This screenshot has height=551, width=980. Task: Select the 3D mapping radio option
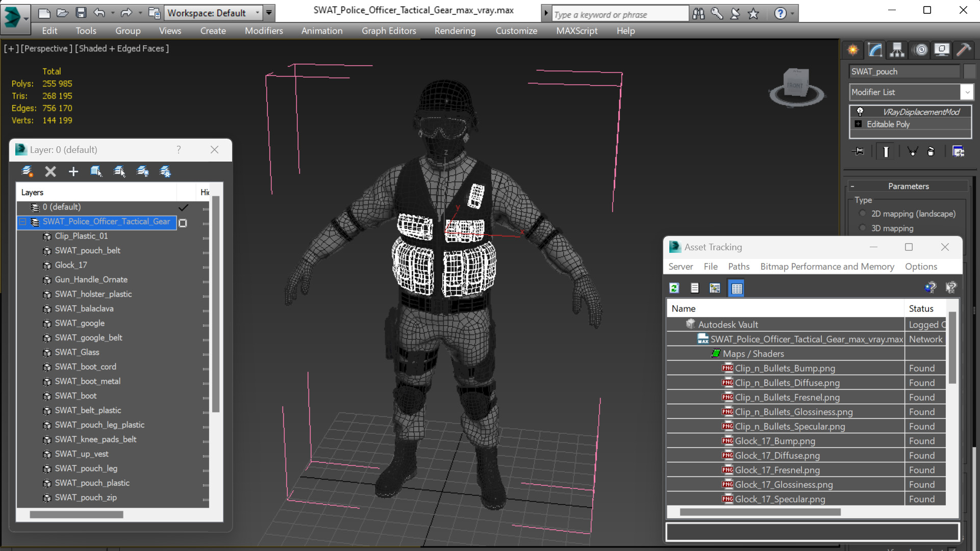point(863,228)
